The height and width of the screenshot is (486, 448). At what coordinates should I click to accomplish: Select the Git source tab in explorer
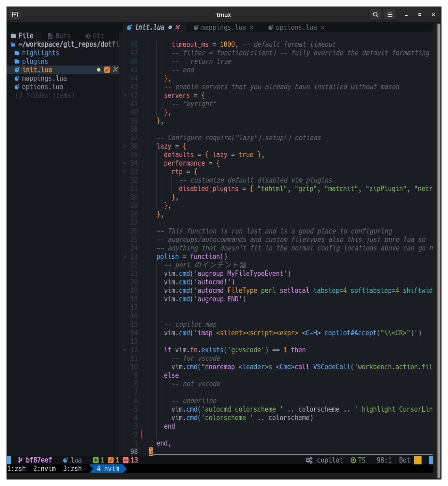pos(95,36)
